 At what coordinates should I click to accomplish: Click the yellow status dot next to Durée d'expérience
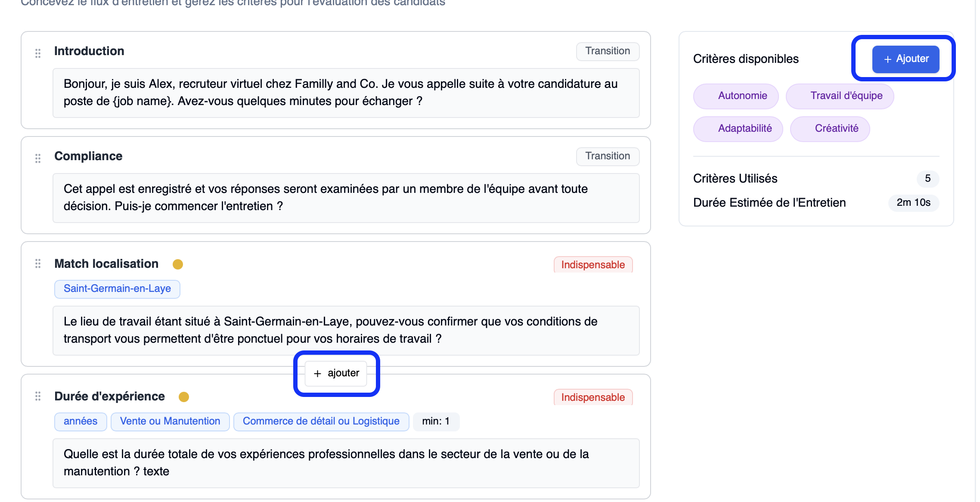185,398
